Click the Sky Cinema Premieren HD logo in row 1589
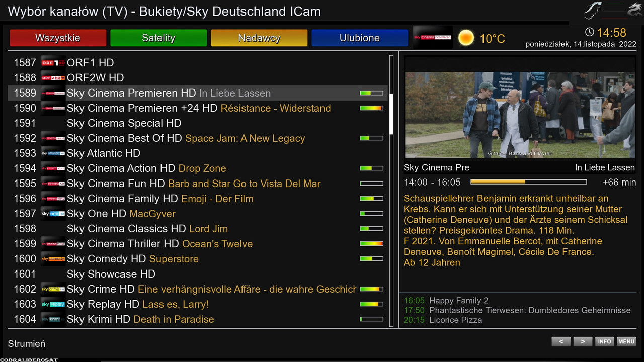Screen dimensions: 644x362 click(53, 93)
